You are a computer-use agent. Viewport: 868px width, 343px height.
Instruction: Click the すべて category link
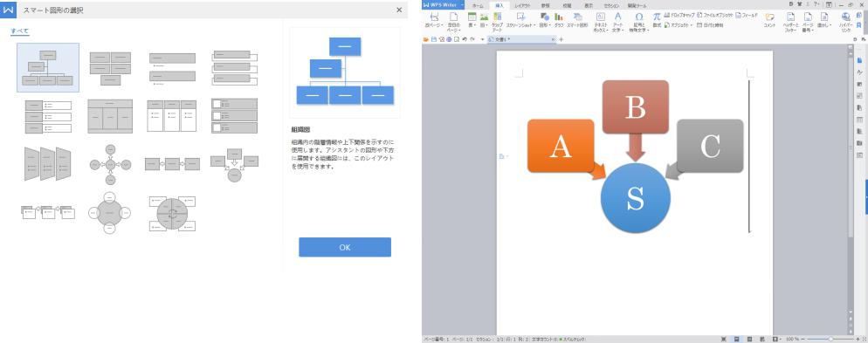pos(20,31)
